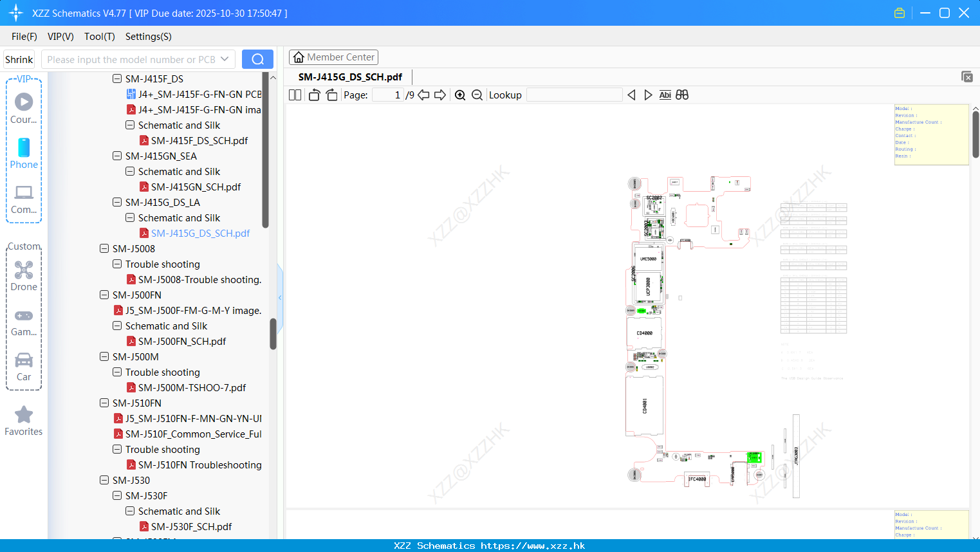Toggle the two-page split view icon

(295, 95)
